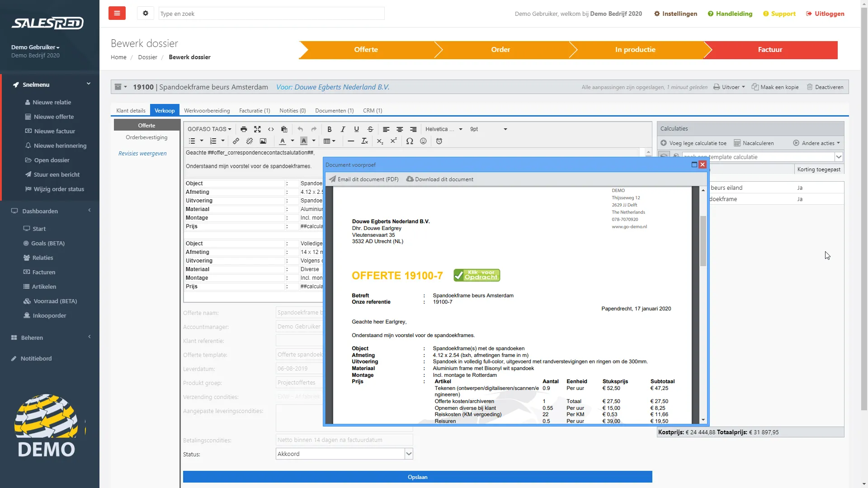Insert a special character (omega)
The width and height of the screenshot is (868, 488).
tap(410, 141)
